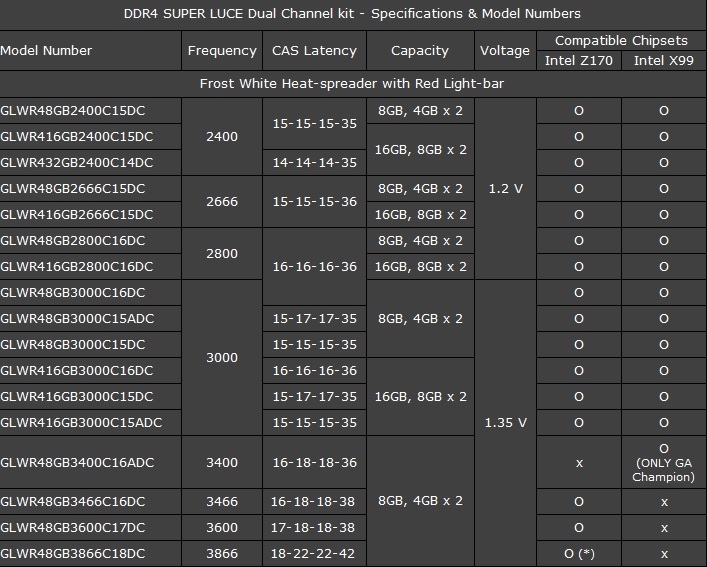Click the 1.2 V voltage cell
Viewport: 707px width, 567px height.
tap(505, 189)
